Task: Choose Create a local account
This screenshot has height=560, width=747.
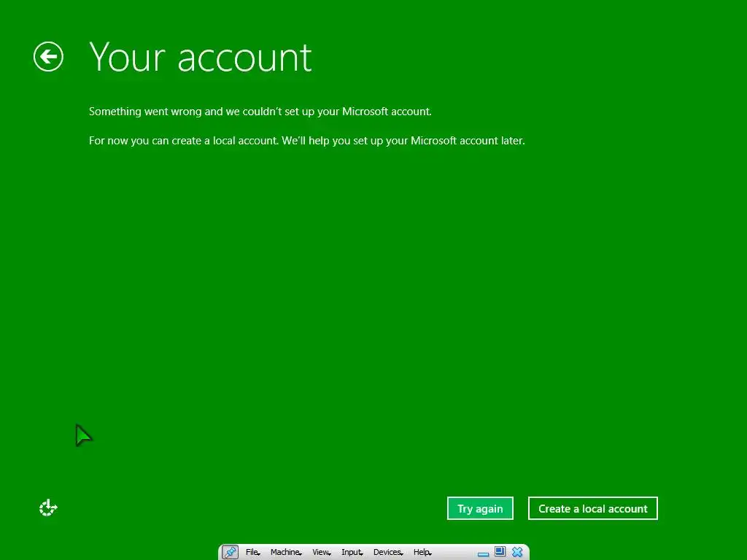Action: click(x=592, y=508)
